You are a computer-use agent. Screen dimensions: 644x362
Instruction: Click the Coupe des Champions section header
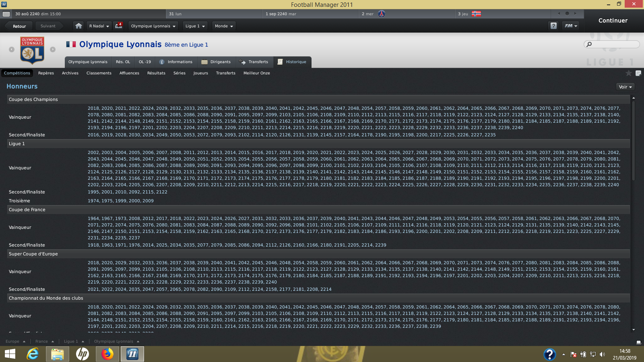click(318, 99)
